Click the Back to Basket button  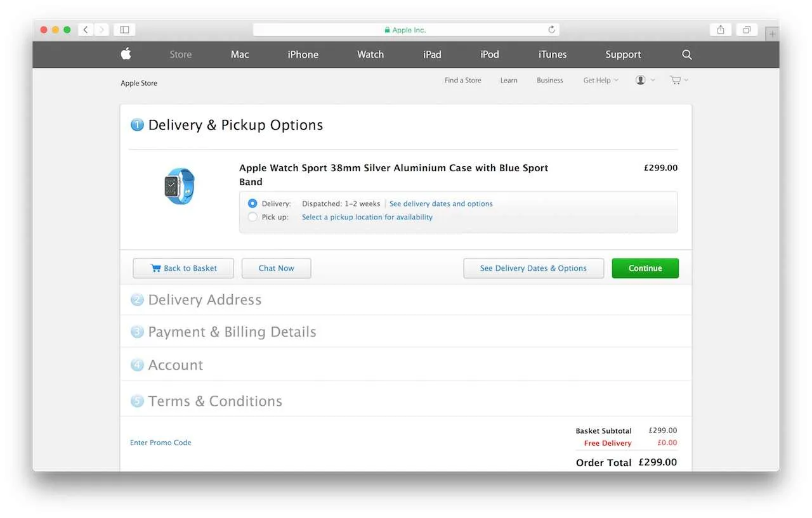183,268
